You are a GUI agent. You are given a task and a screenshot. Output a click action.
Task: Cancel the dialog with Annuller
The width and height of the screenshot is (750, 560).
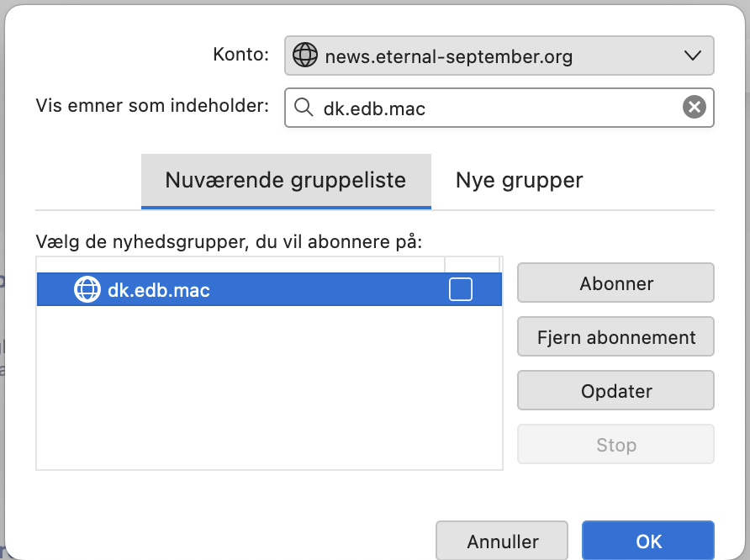(x=502, y=541)
